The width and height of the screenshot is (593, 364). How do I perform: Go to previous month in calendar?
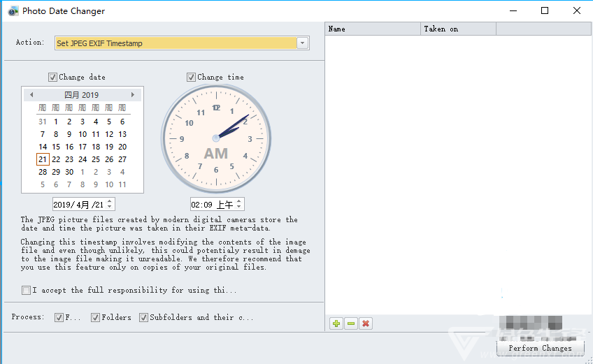(x=31, y=94)
